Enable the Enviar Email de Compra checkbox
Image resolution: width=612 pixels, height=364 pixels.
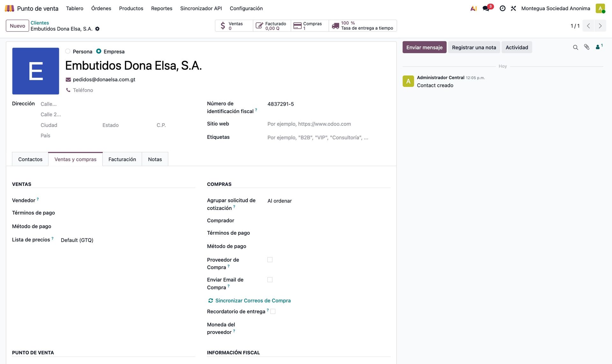pos(270,280)
